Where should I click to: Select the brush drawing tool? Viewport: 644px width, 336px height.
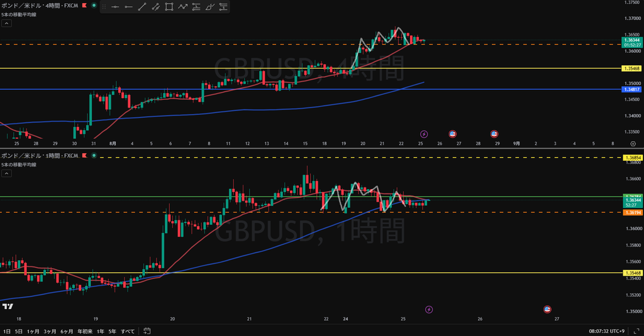(x=209, y=6)
